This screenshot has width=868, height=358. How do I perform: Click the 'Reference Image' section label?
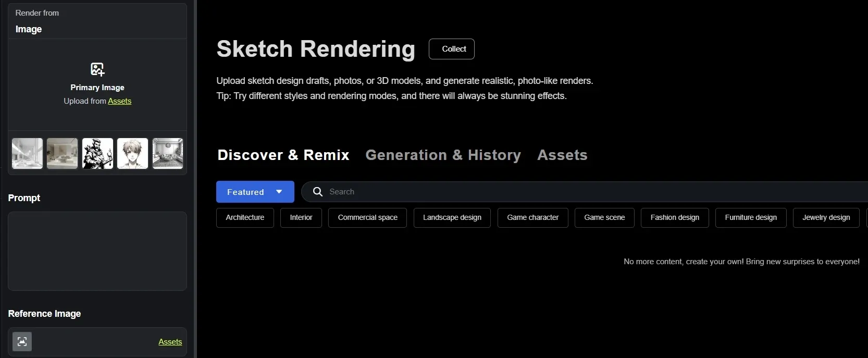[x=44, y=314]
